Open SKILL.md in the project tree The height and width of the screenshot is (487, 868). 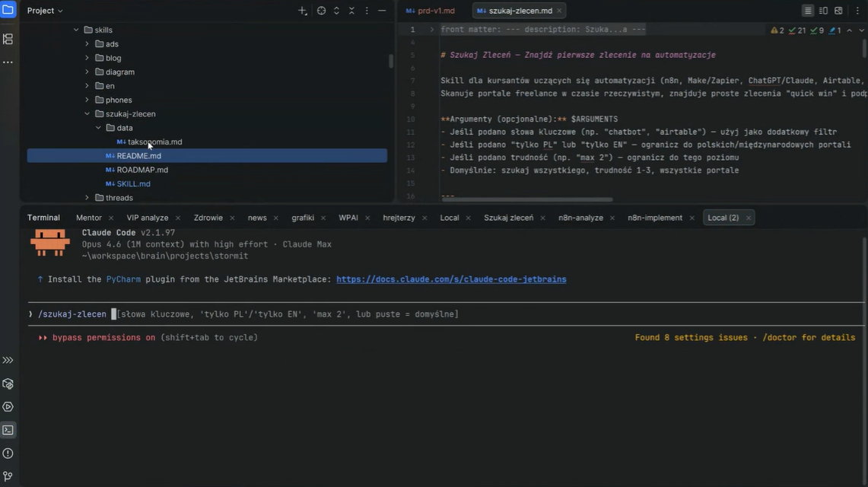pos(133,183)
